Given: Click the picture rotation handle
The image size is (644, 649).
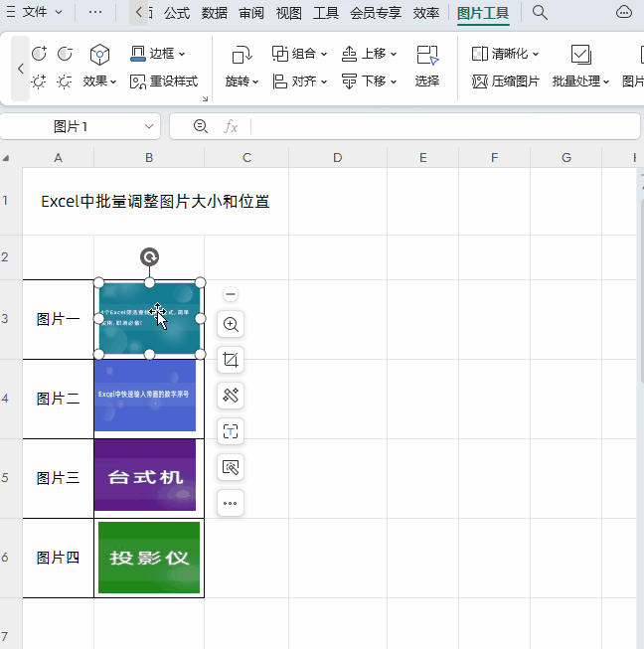Looking at the screenshot, I should 149,257.
